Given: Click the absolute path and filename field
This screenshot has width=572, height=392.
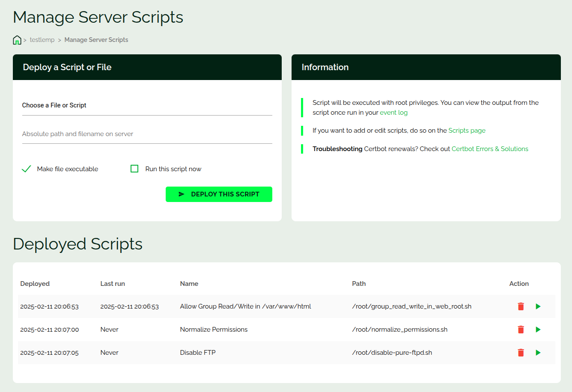Looking at the screenshot, I should [x=147, y=134].
